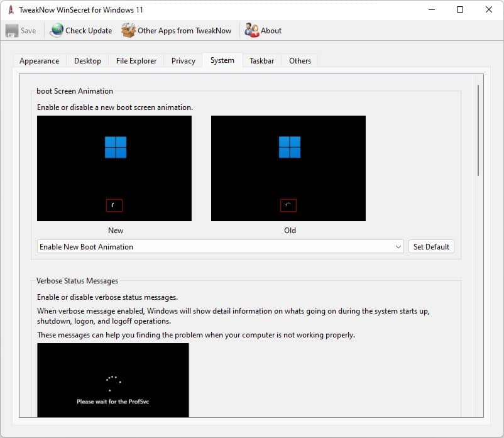The image size is (504, 438).
Task: Click the Check Update label
Action: coord(89,31)
